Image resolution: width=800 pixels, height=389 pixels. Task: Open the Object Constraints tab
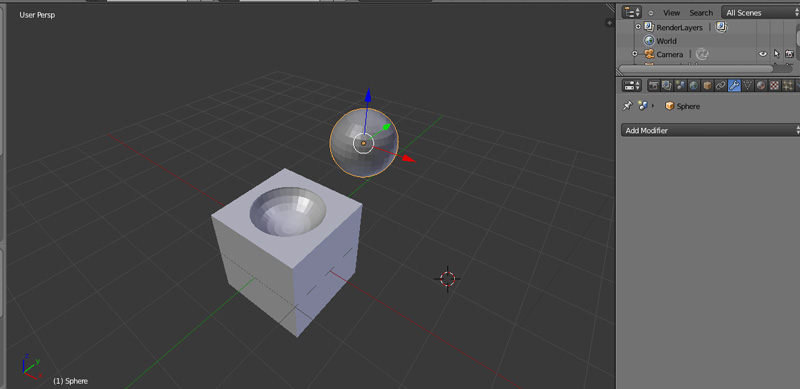[720, 85]
